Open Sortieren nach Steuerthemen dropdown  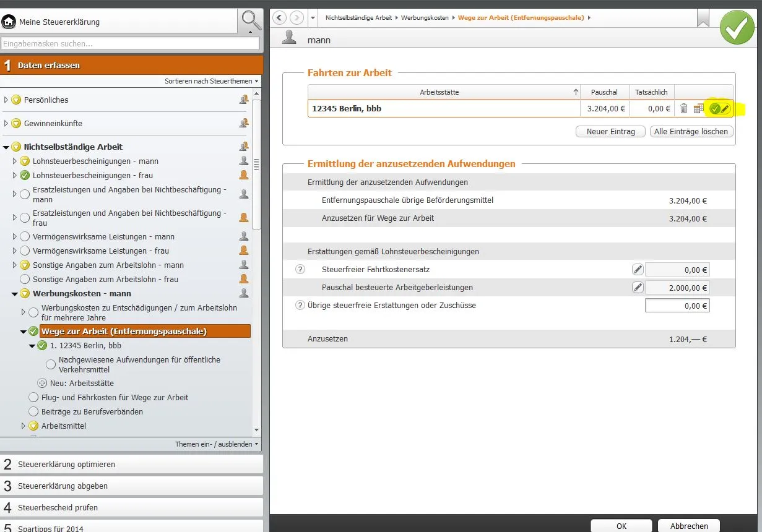tap(212, 81)
